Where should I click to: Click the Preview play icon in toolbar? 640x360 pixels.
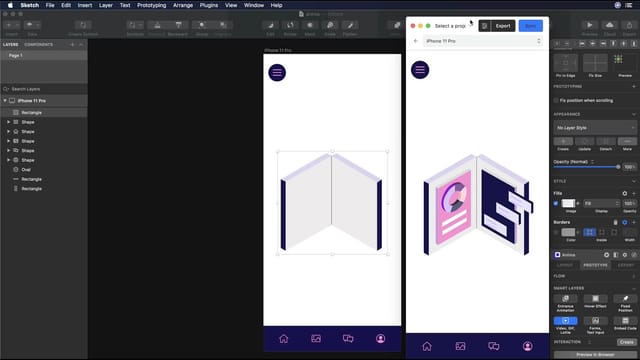(x=589, y=25)
